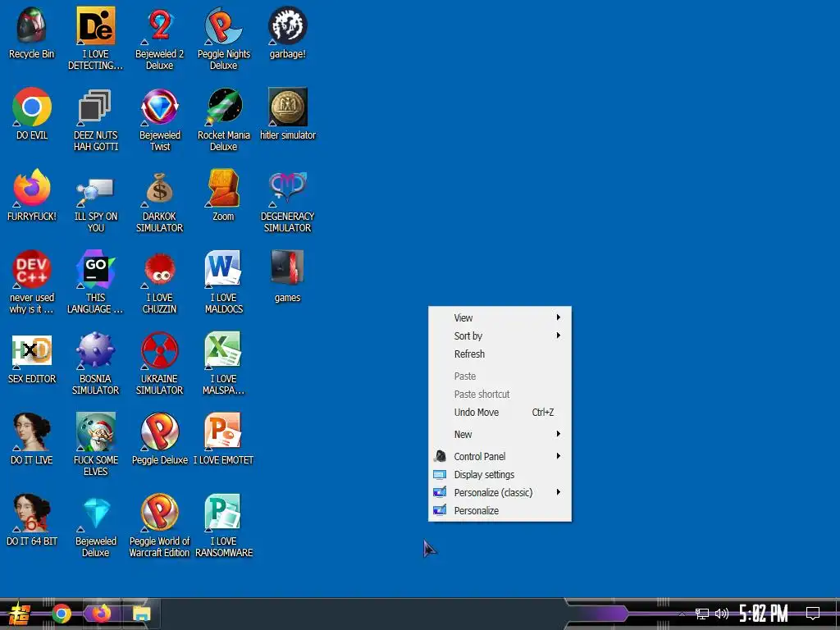Open the DARKOK SIMULATOR money bag icon

160,202
